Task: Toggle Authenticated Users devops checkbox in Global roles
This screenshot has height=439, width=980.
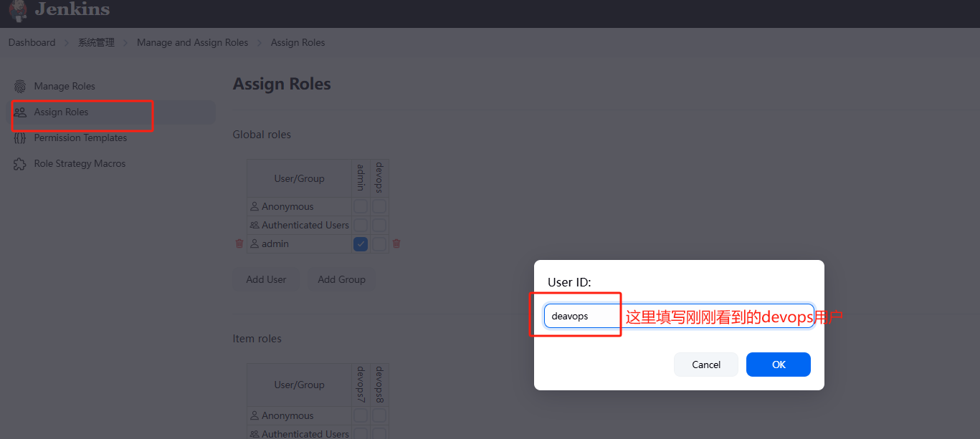Action: pos(379,225)
